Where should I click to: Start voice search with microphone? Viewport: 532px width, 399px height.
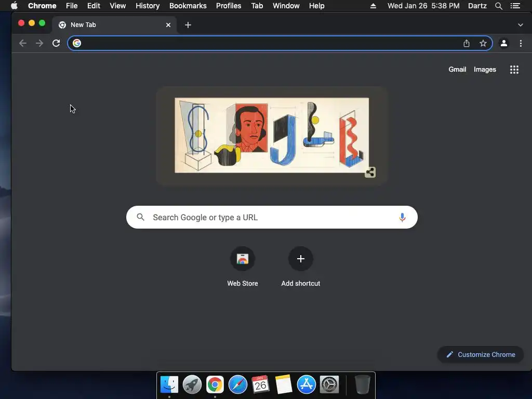(403, 217)
